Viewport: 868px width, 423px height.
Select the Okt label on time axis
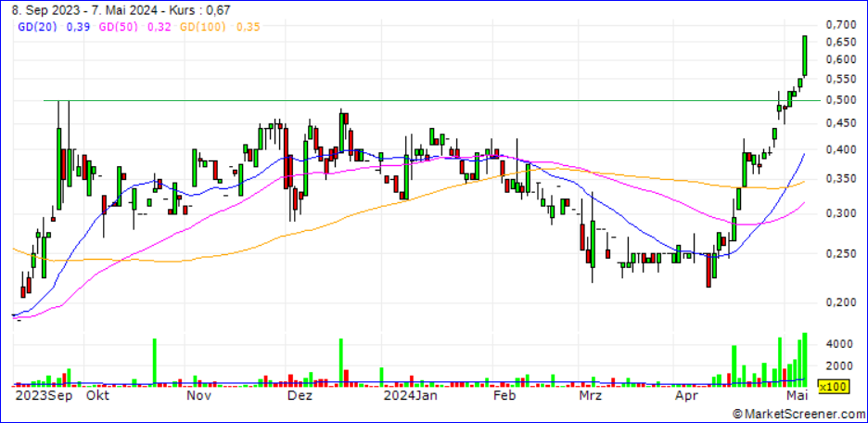tap(96, 395)
